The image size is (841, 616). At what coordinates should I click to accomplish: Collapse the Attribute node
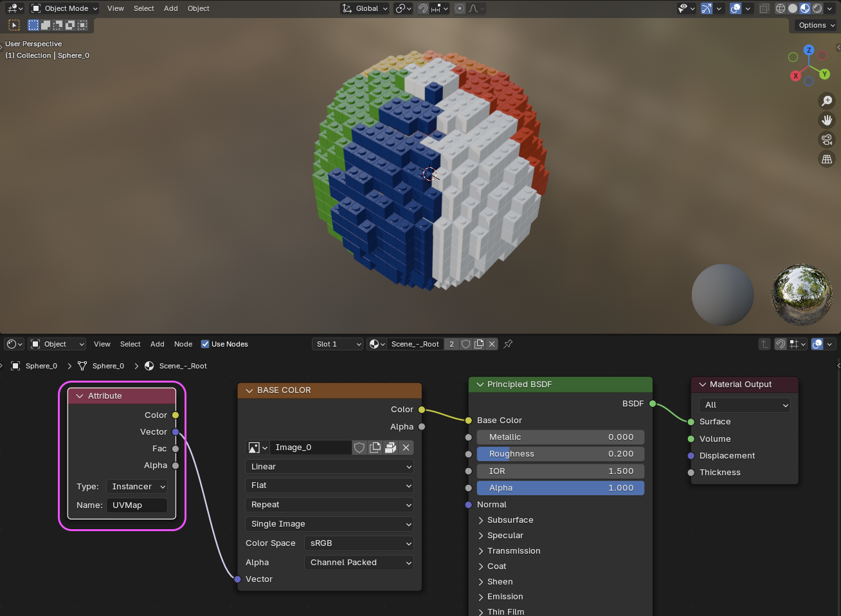(80, 396)
